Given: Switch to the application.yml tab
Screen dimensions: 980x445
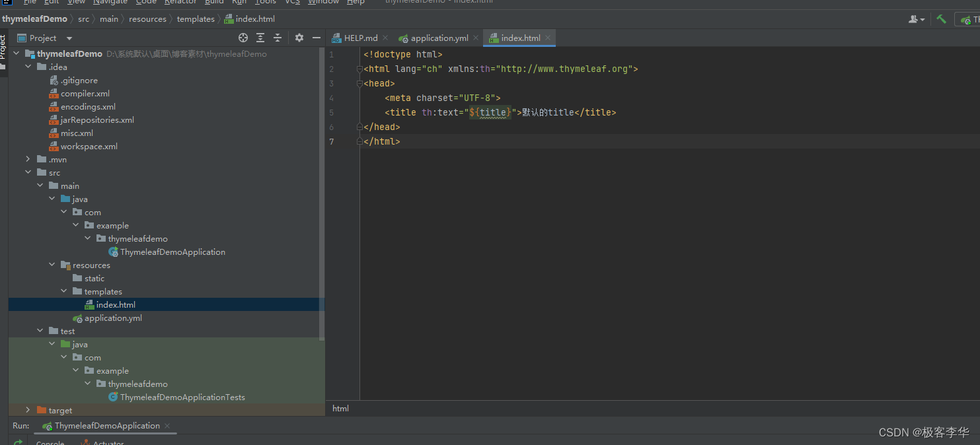Looking at the screenshot, I should click(x=439, y=38).
